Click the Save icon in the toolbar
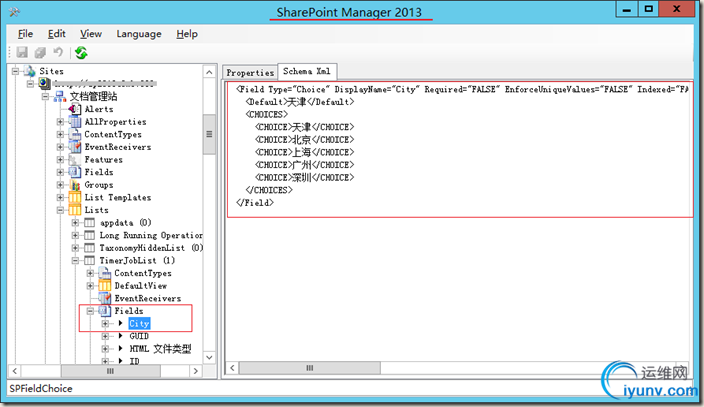The height and width of the screenshot is (407, 704). click(22, 53)
